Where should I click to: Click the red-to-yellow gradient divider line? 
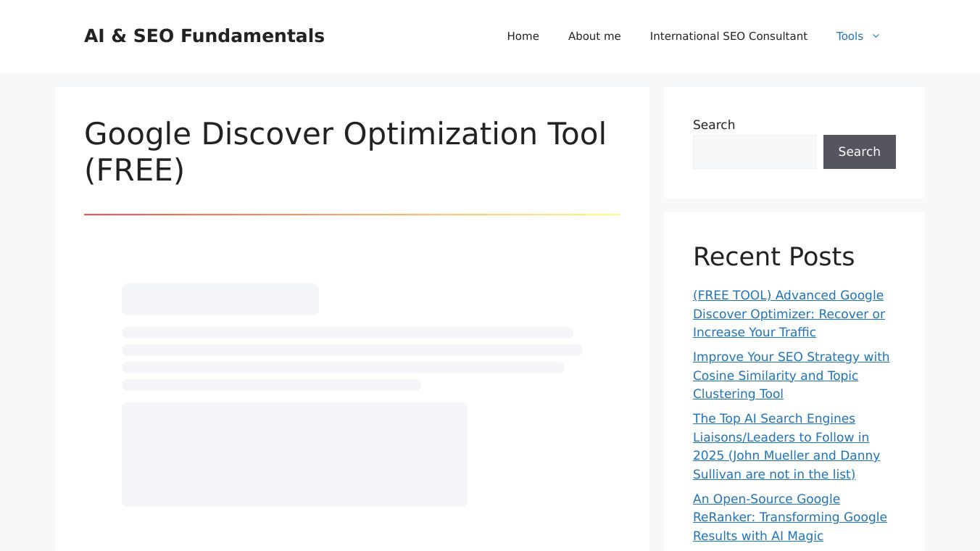352,215
